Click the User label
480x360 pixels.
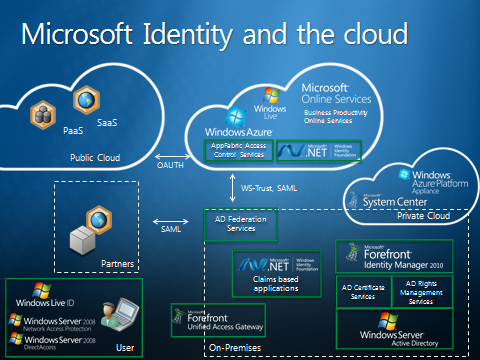tap(125, 348)
